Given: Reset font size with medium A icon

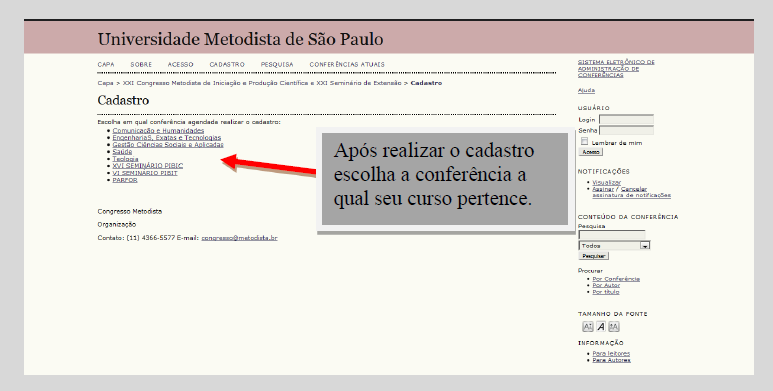Looking at the screenshot, I should pos(600,326).
